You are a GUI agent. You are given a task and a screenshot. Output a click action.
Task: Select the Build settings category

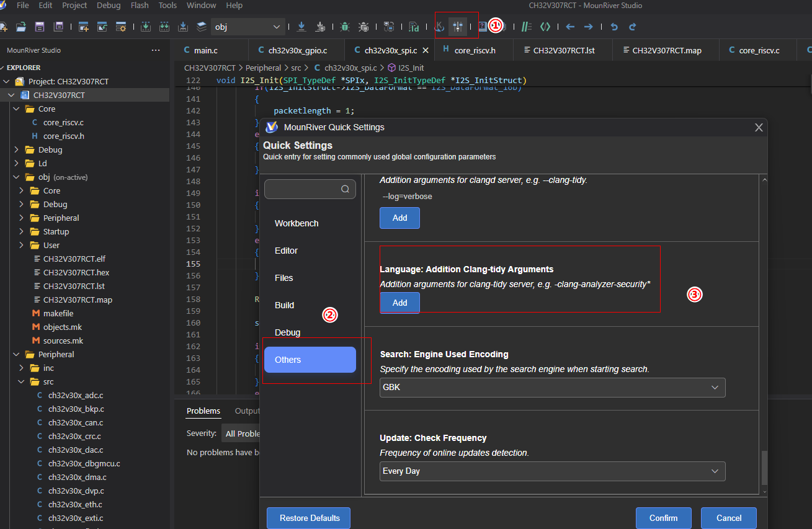(310, 305)
